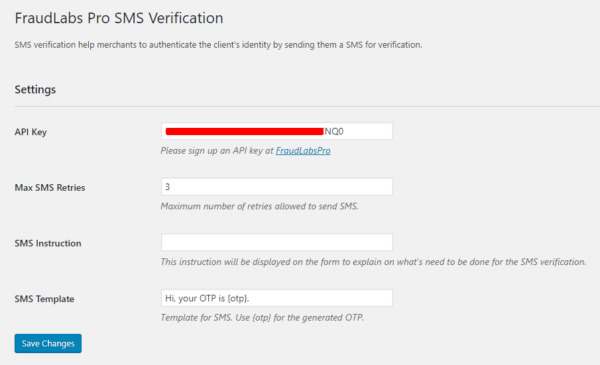Open the FraudLabsPro sign-up link
Screen dimensions: 600x365
(303, 151)
